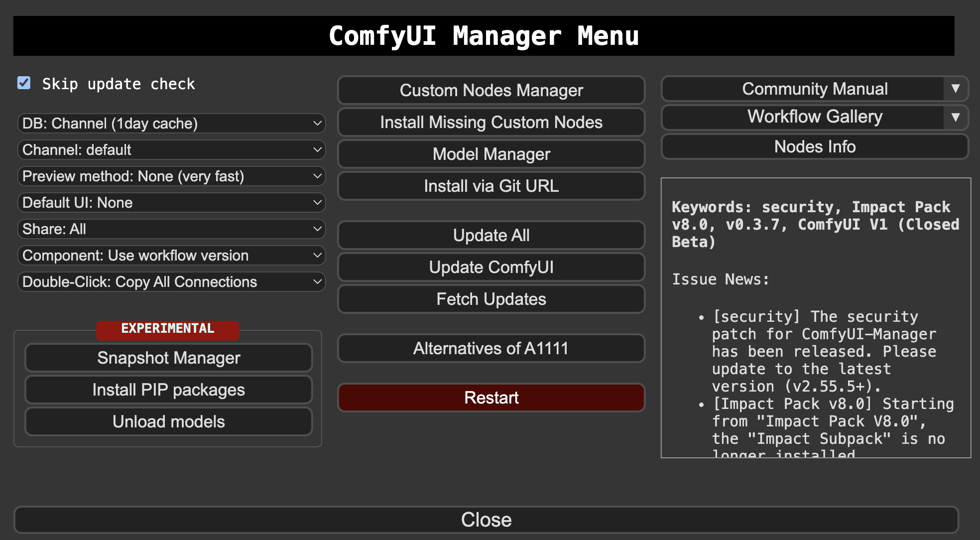
Task: Expand the Preview method dropdown
Action: pyautogui.click(x=171, y=176)
